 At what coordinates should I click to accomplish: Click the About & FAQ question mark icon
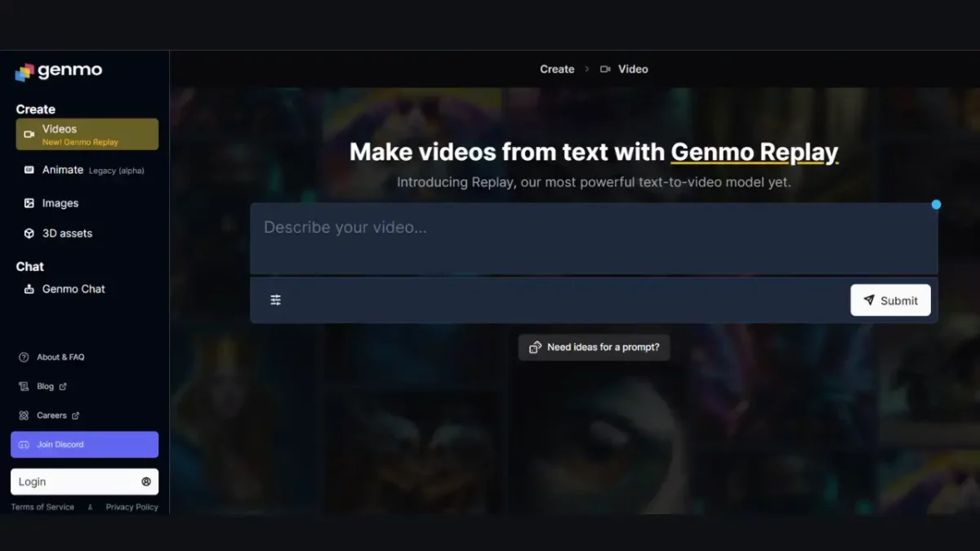[x=22, y=357]
